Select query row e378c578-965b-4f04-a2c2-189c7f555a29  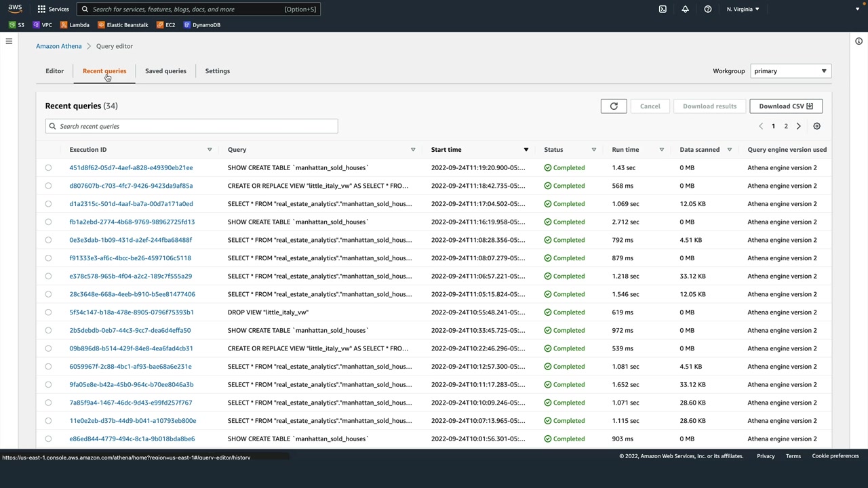[48, 277]
